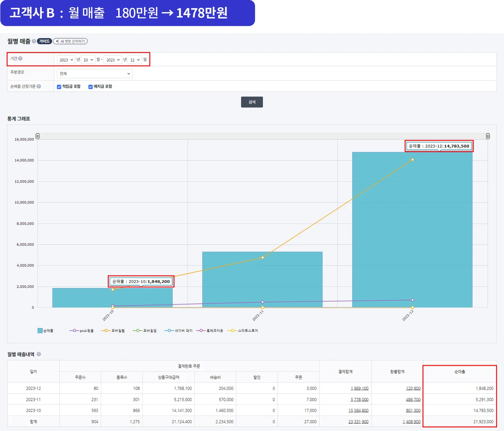Image resolution: width=504 pixels, height=431 pixels.
Task: Click help icon next to 순매출 산정기준
Action: 39,86
